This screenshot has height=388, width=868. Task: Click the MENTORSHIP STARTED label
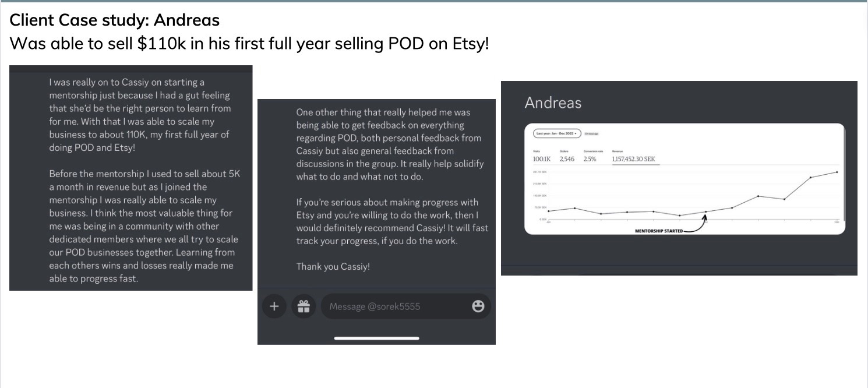click(659, 231)
